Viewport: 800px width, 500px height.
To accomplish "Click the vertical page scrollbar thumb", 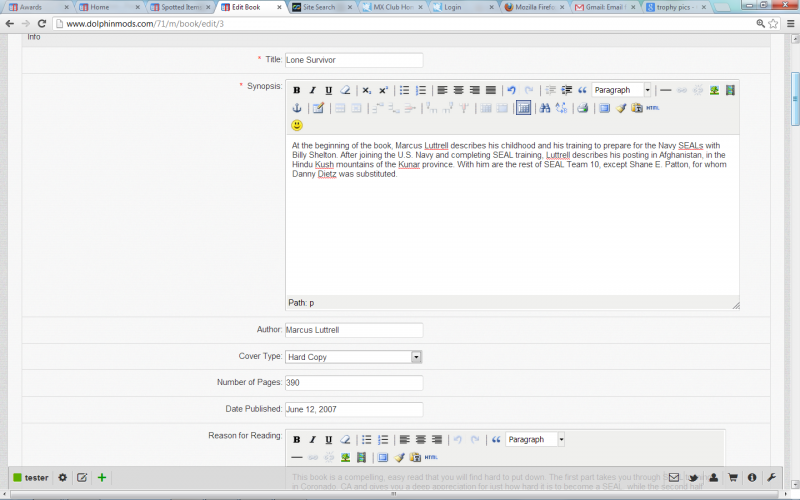I will pyautogui.click(x=795, y=98).
